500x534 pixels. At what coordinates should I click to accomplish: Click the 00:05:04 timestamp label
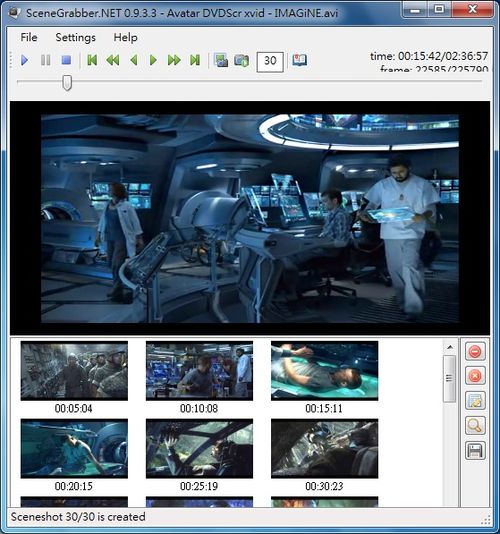(x=74, y=408)
